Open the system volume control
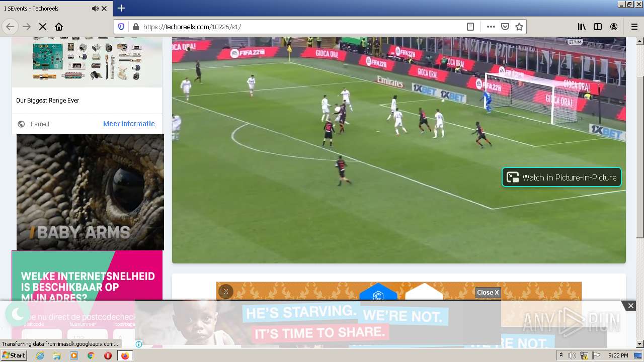The height and width of the screenshot is (362, 644). [x=572, y=355]
